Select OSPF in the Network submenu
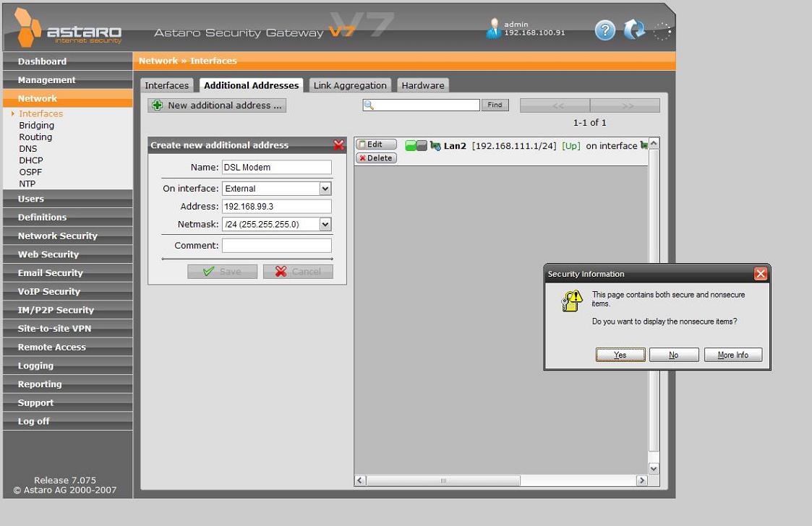The width and height of the screenshot is (812, 526). pos(30,172)
